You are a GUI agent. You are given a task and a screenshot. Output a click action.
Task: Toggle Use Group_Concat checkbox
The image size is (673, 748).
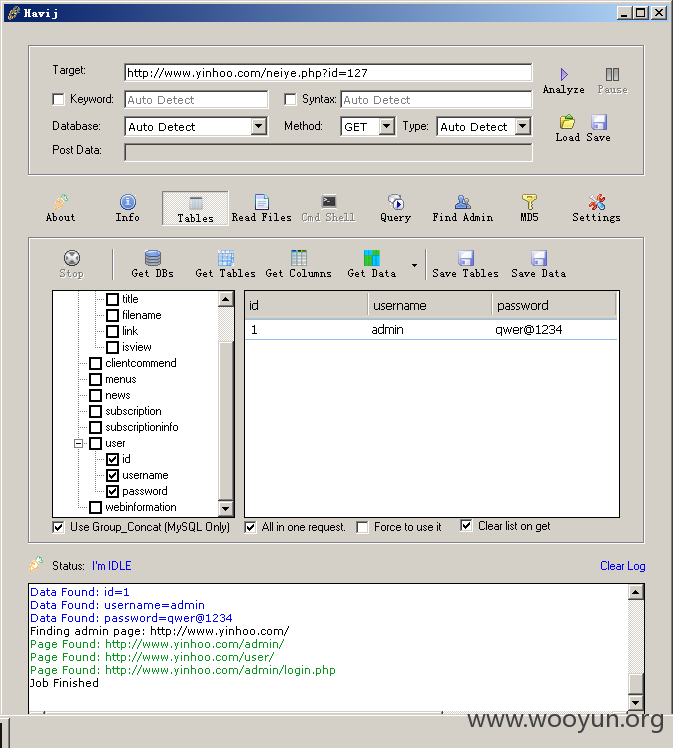click(x=58, y=527)
